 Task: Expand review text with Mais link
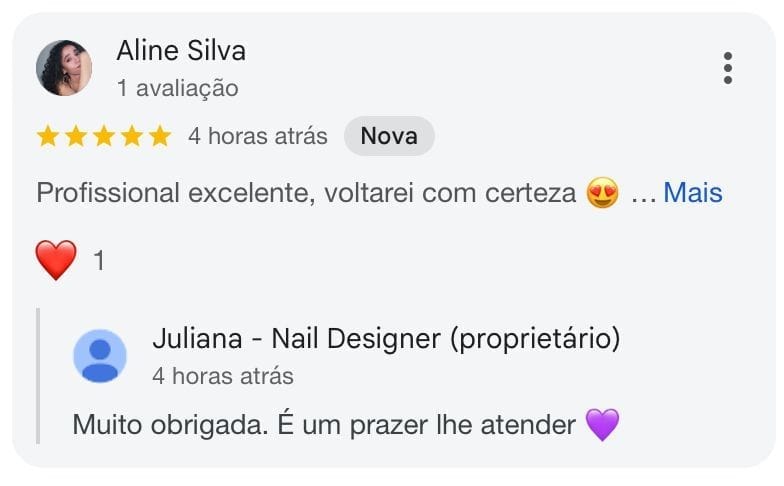[x=692, y=193]
